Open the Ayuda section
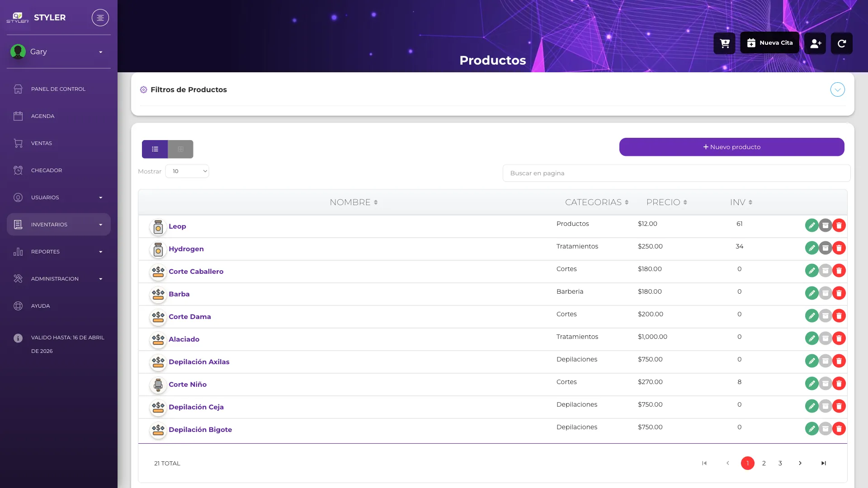The image size is (868, 488). tap(59, 306)
